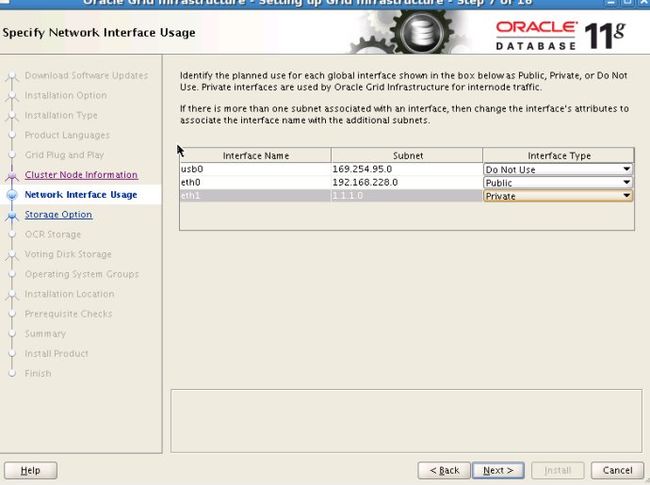
Task: Click the Voting Disk Storage step
Action: pyautogui.click(x=68, y=254)
